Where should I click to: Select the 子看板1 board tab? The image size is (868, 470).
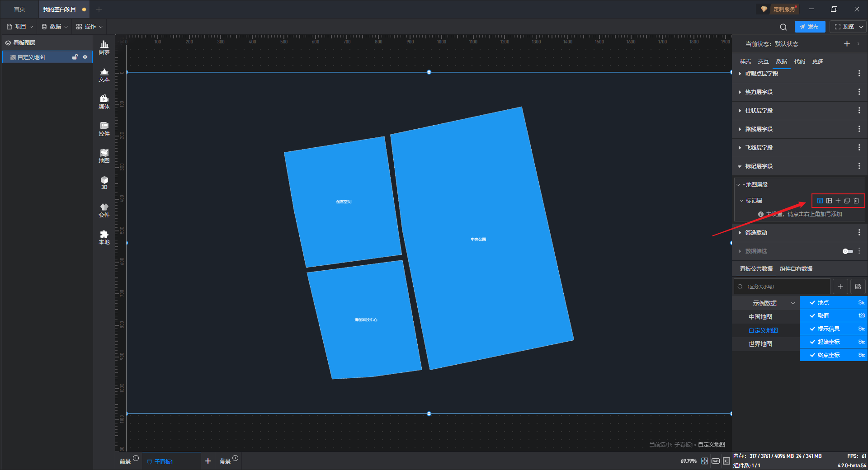(171, 461)
